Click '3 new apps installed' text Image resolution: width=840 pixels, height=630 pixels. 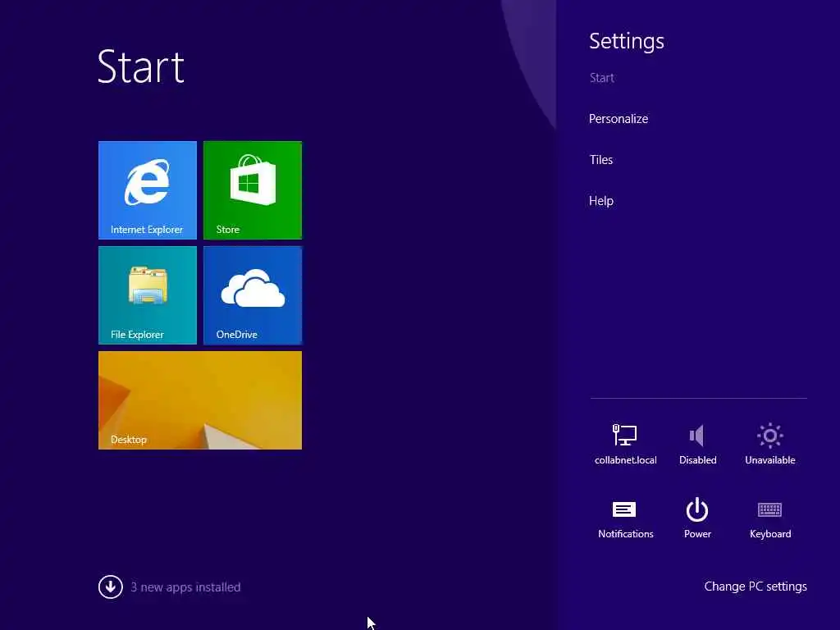pyautogui.click(x=185, y=587)
